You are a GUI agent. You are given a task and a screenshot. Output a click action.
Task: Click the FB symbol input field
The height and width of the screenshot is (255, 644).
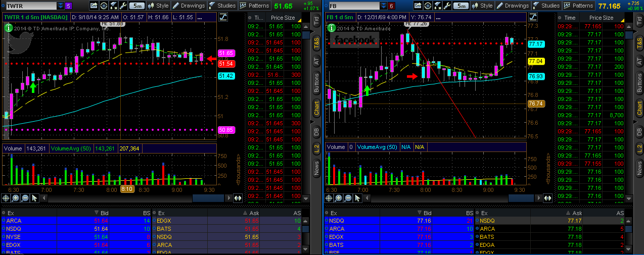[x=354, y=6]
